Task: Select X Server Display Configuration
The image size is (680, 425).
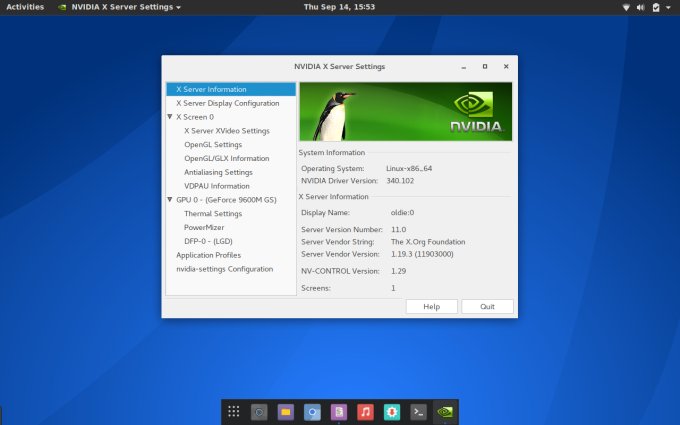Action: [x=227, y=103]
